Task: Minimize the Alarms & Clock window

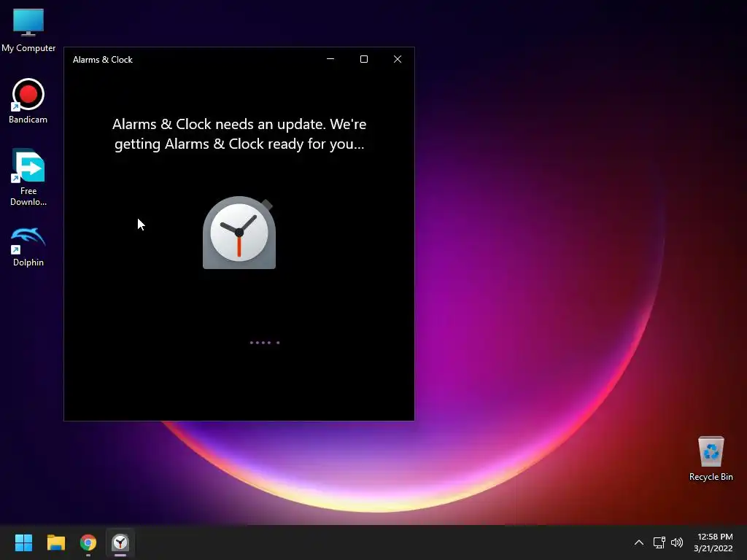Action: point(330,59)
